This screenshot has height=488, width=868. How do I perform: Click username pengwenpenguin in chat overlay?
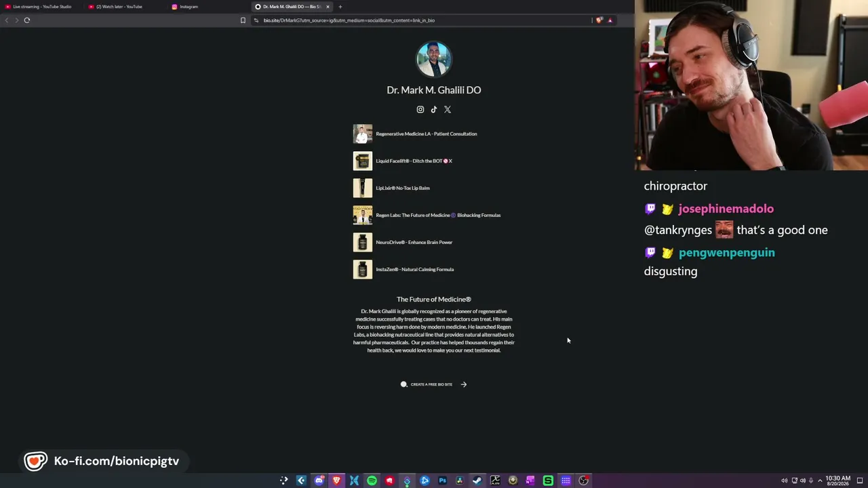pyautogui.click(x=726, y=252)
